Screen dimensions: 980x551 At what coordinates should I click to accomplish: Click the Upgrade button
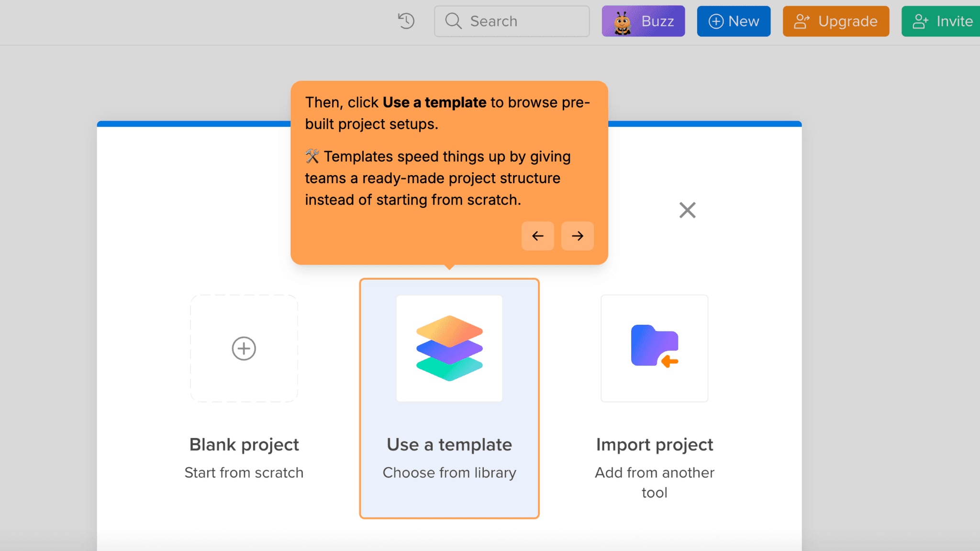[x=835, y=21]
